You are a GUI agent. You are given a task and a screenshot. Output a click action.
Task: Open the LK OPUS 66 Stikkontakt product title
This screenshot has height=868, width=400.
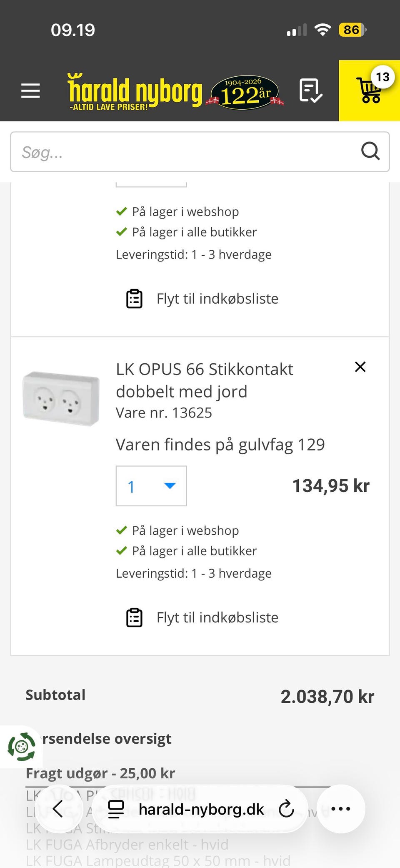[204, 380]
